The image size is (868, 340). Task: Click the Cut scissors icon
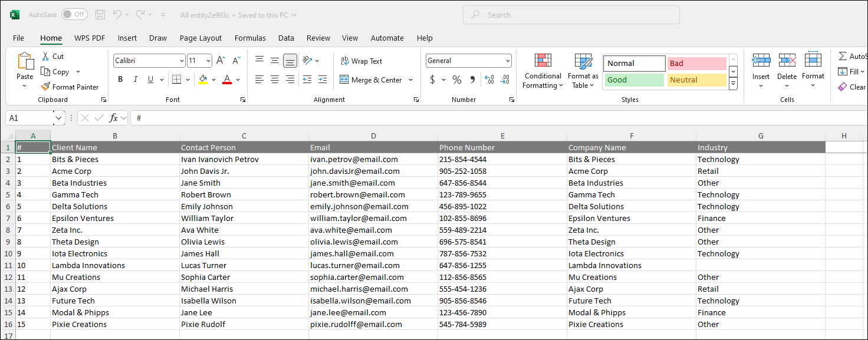click(46, 57)
